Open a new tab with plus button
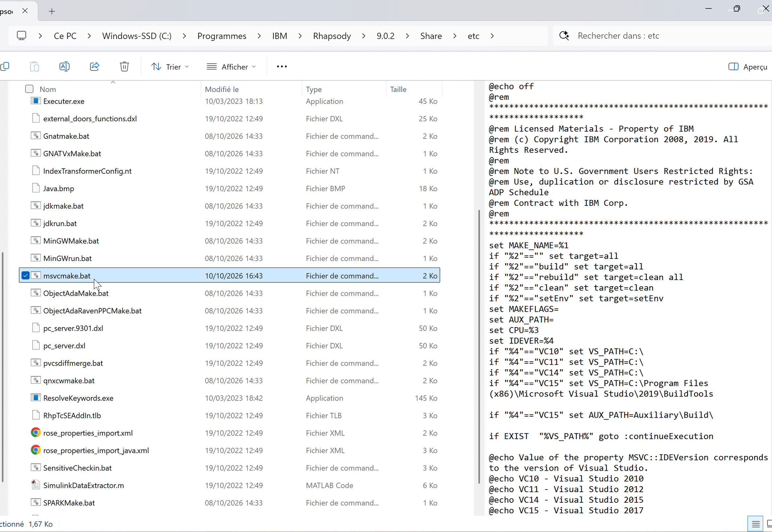This screenshot has height=532, width=772. (52, 11)
